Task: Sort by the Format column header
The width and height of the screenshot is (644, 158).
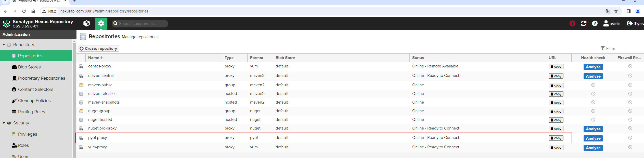Action: coord(260,58)
